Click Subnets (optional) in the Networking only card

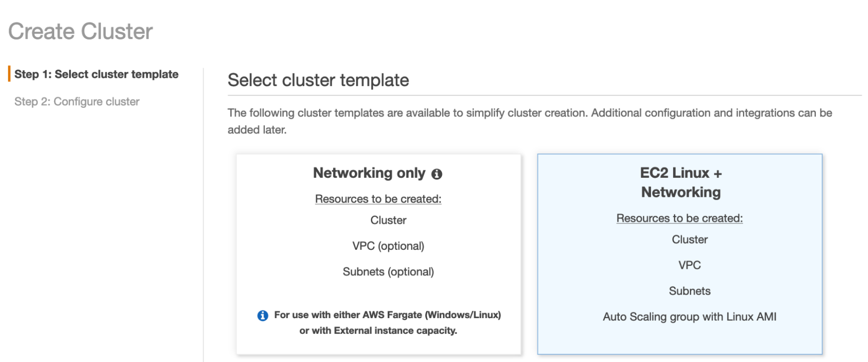pos(388,272)
